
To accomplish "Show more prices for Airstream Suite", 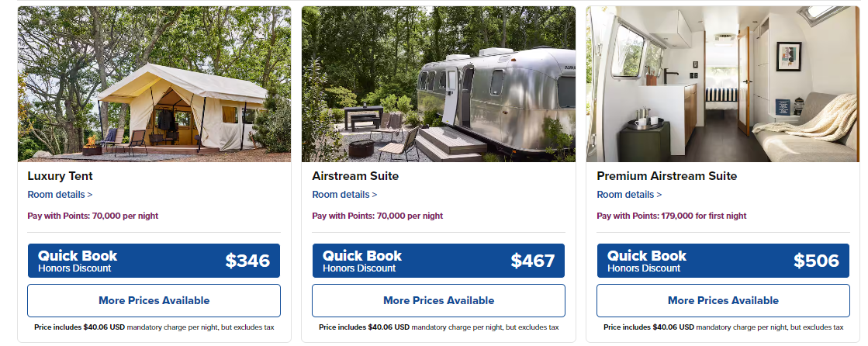I will 438,300.
